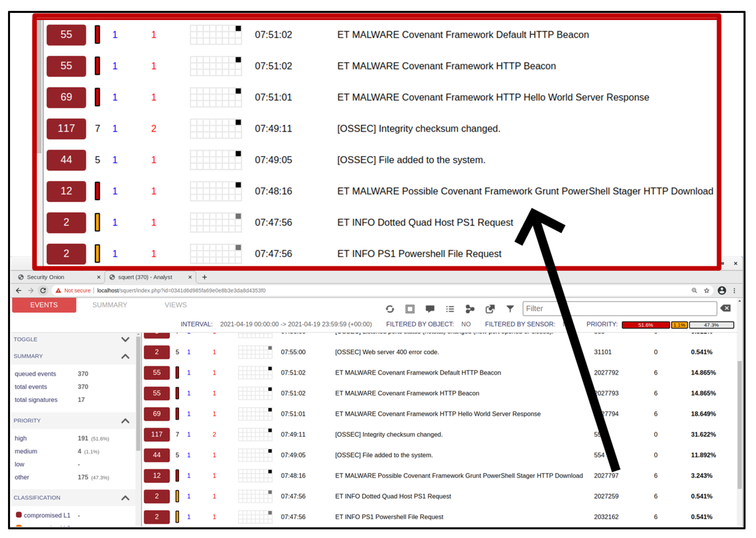Collapse the CLASSIFICATION section chevron

tap(125, 498)
